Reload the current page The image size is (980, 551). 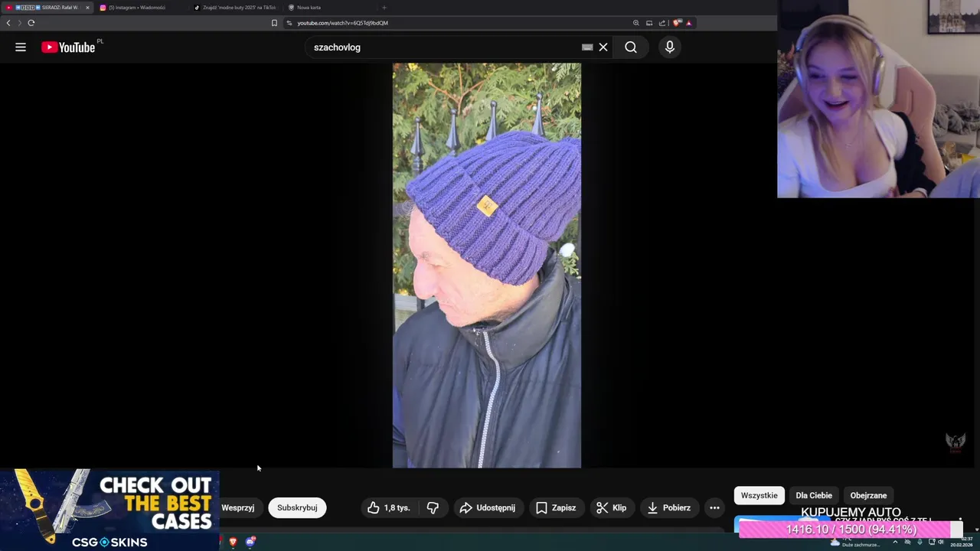(31, 23)
